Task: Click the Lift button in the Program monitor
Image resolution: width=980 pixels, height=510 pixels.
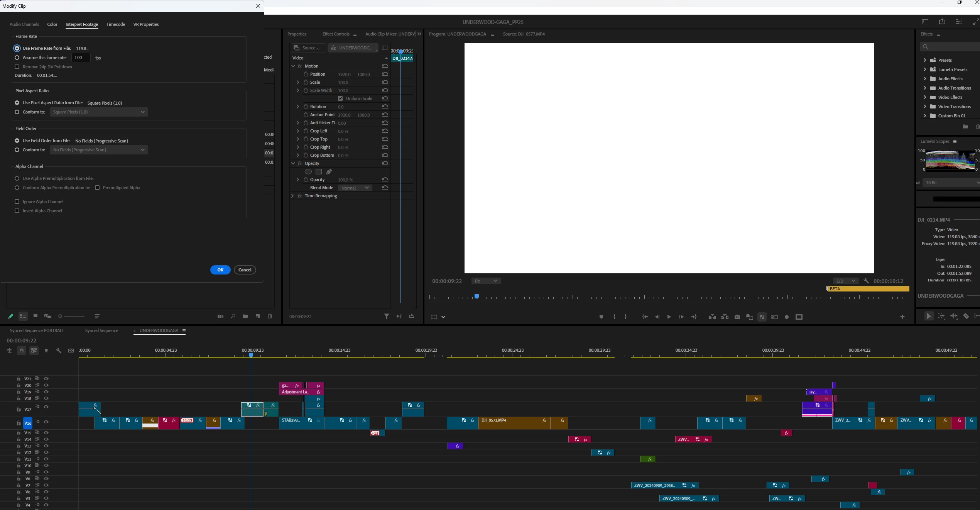Action: (x=712, y=317)
